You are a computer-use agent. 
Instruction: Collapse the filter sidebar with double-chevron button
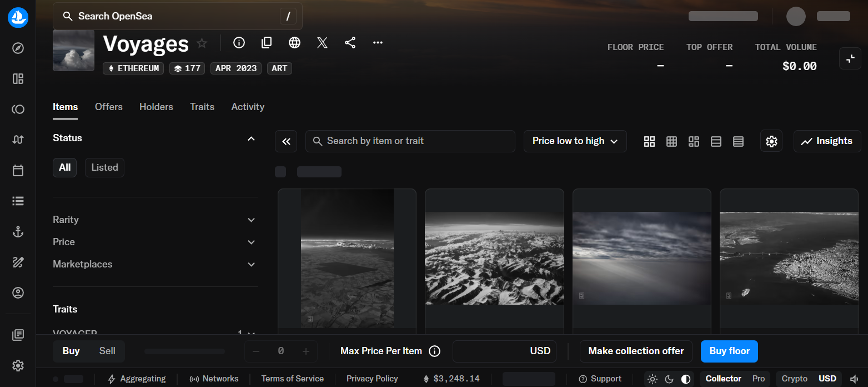click(286, 141)
